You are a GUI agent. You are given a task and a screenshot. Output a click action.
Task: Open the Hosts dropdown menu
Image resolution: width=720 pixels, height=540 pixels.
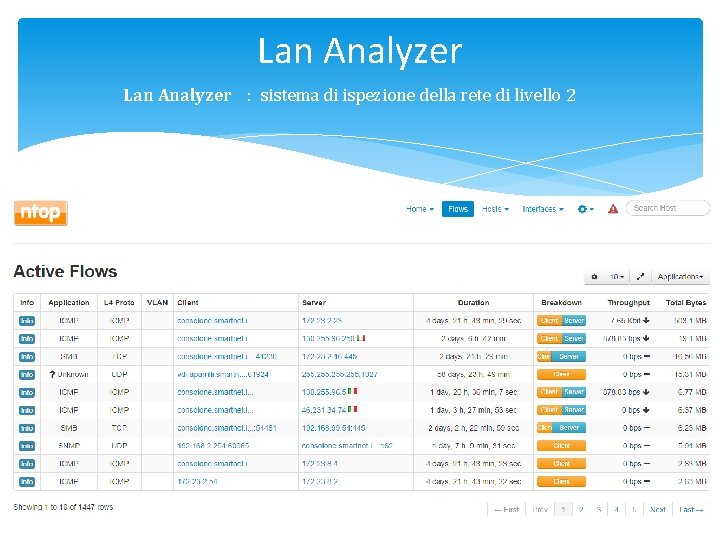pos(495,209)
